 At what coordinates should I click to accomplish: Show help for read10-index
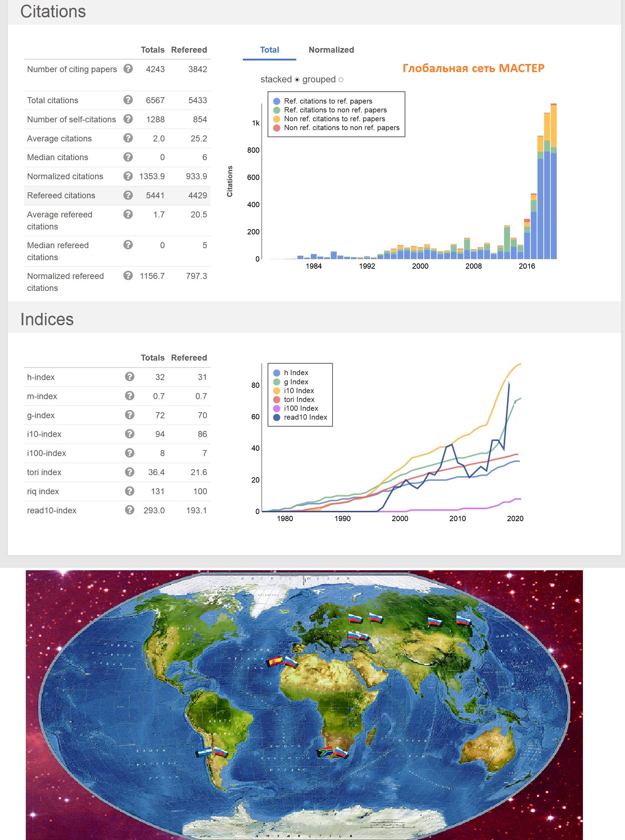tap(129, 510)
